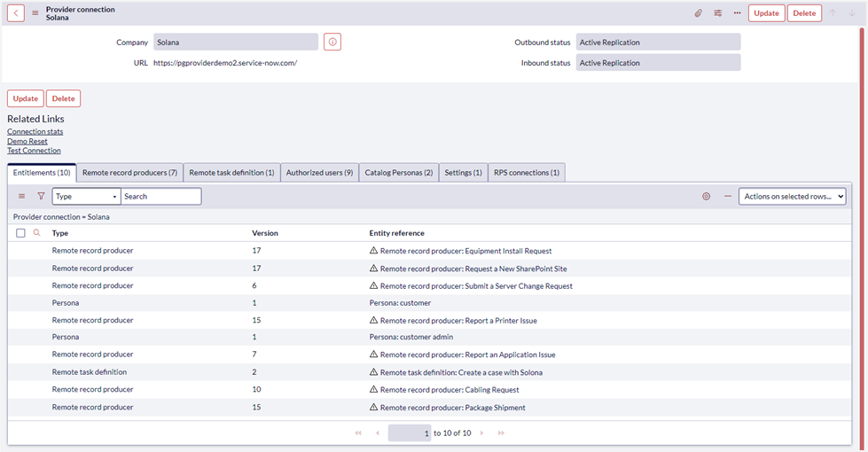Open the list controls hamburger menu

tap(21, 197)
